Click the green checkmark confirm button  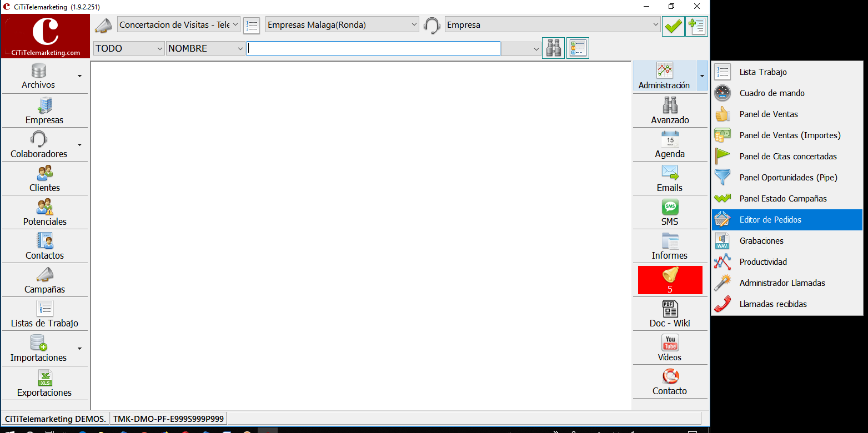(673, 26)
